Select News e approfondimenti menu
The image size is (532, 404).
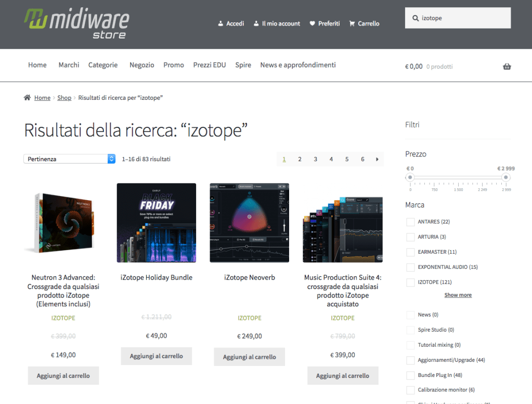(x=297, y=65)
